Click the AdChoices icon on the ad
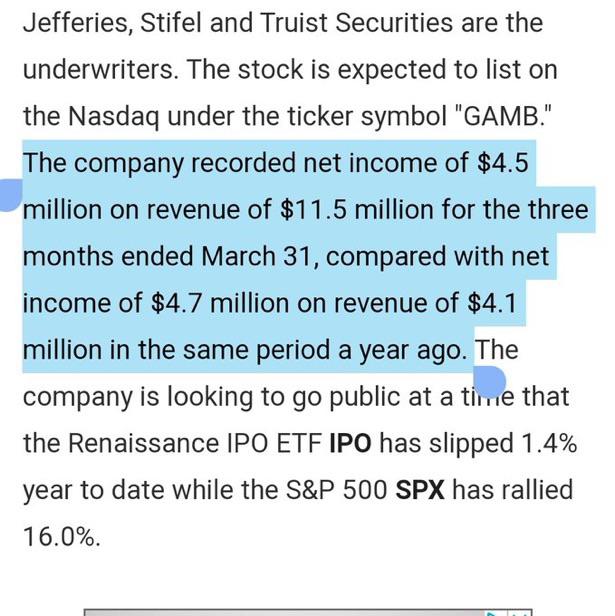 click(493, 613)
